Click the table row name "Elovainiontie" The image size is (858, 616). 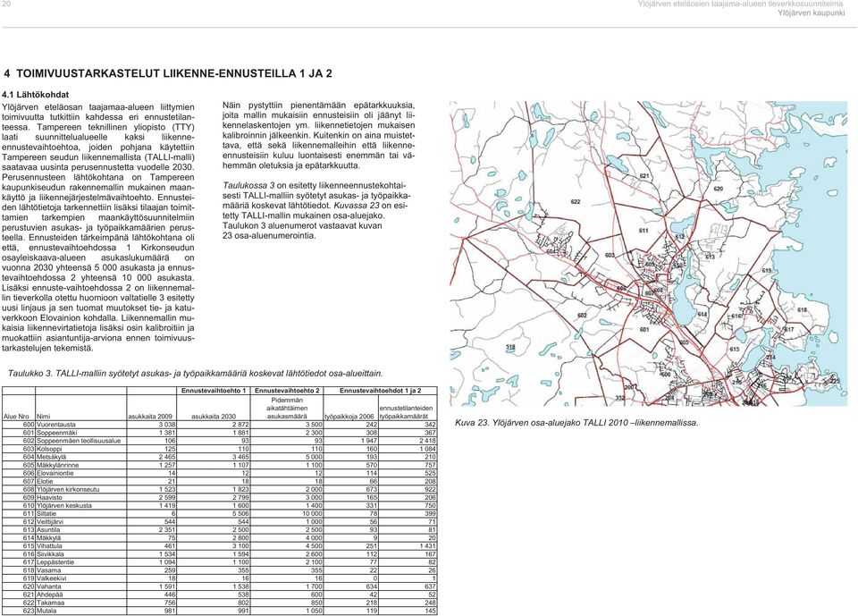(55, 473)
